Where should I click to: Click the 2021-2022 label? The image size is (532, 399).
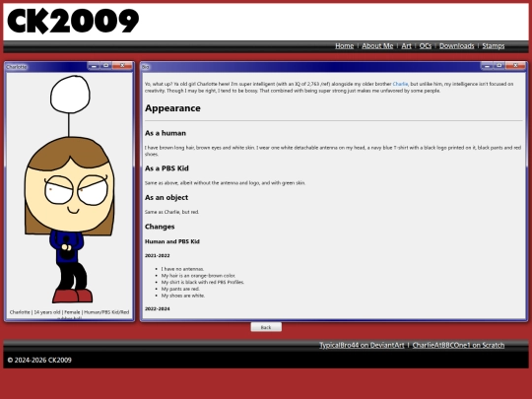157,255
